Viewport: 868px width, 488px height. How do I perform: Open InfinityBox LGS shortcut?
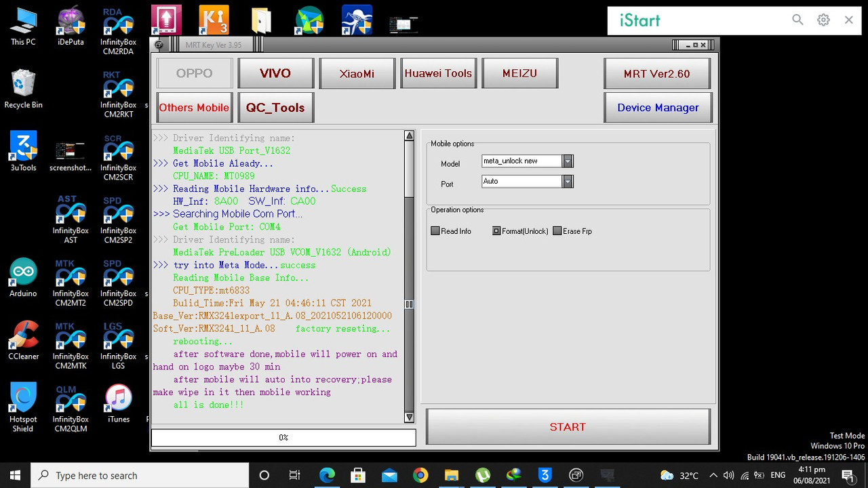(x=119, y=346)
